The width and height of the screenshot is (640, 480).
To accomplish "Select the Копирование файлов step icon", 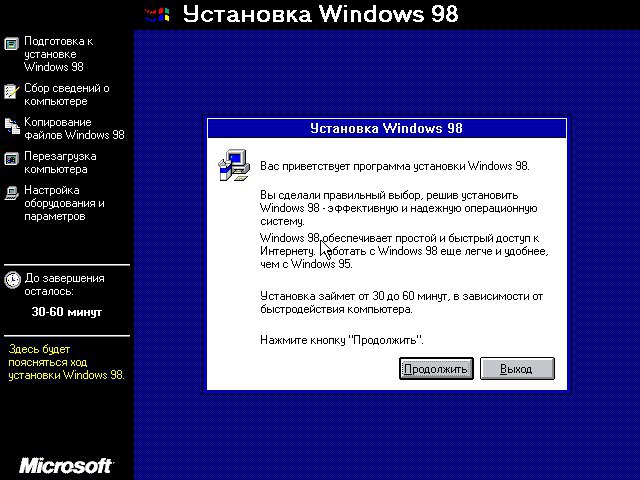I will (x=12, y=126).
